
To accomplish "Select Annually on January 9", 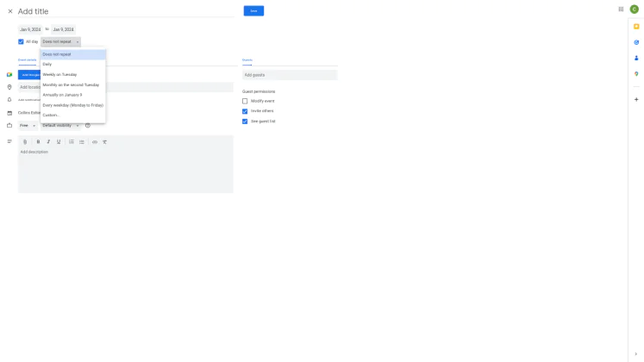I will [x=72, y=95].
